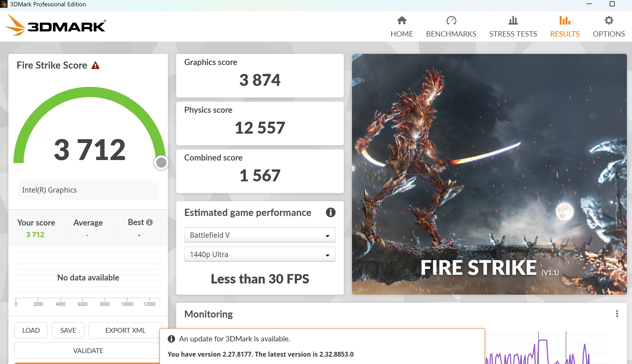Click the info icon next to Best
632x364 pixels.
pos(149,222)
